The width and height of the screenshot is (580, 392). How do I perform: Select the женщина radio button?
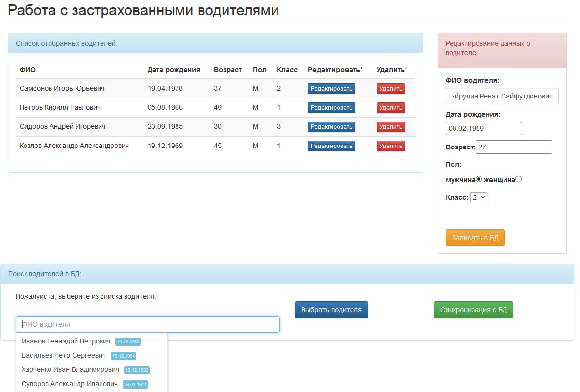point(519,179)
